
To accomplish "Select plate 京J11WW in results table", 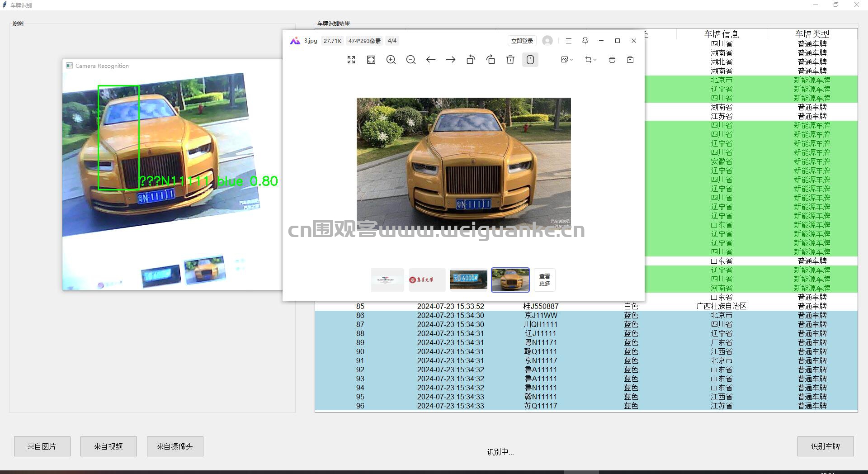I will pos(541,315).
